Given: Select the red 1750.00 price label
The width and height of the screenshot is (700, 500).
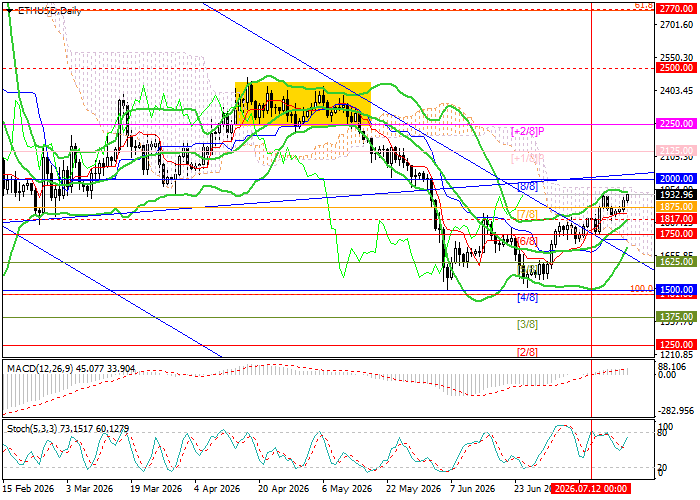Looking at the screenshot, I should click(x=676, y=233).
